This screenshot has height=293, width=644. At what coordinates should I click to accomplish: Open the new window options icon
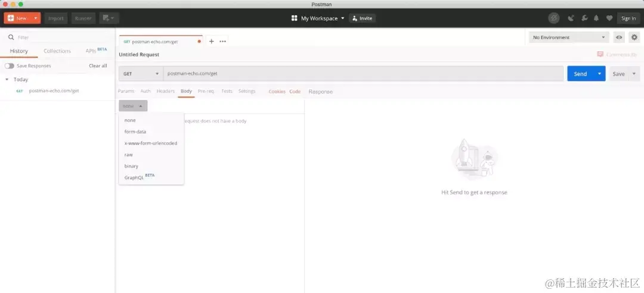click(x=109, y=18)
